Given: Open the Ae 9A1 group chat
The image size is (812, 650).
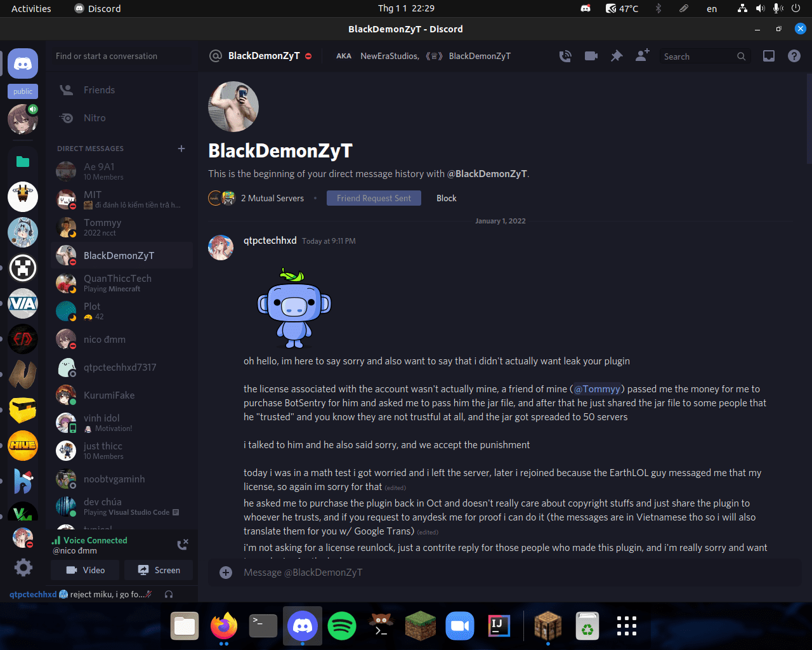Looking at the screenshot, I should (121, 171).
